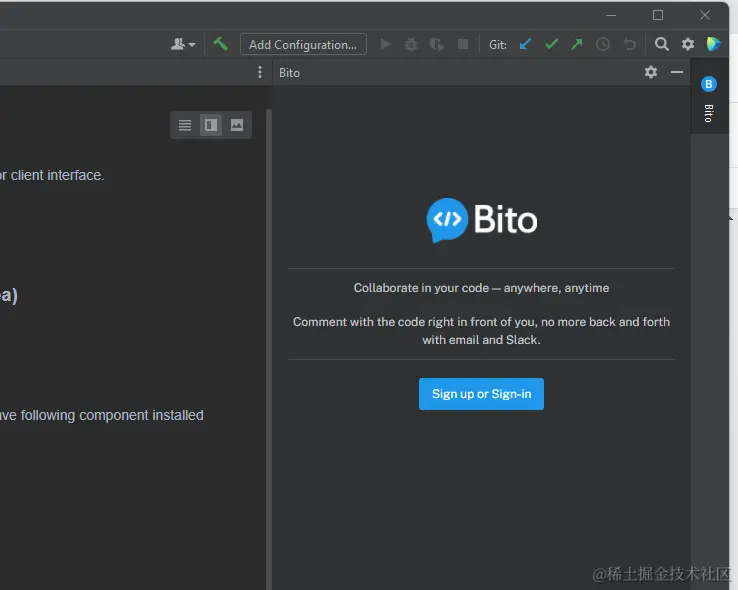Open Add Configuration dropdown

303,44
